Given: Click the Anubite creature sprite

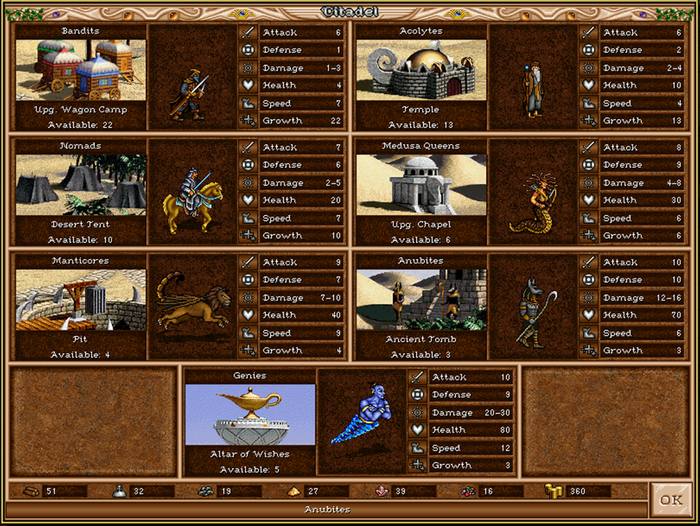Looking at the screenshot, I should (x=538, y=313).
